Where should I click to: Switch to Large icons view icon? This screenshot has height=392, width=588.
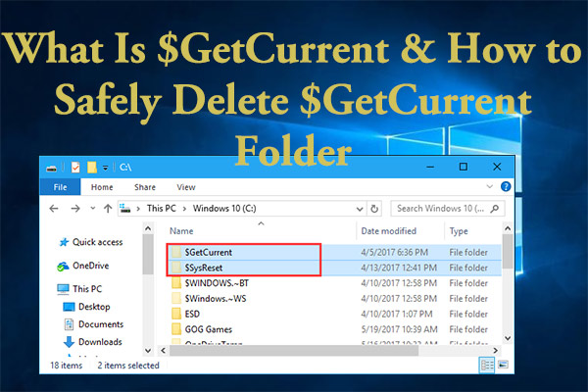tap(503, 365)
